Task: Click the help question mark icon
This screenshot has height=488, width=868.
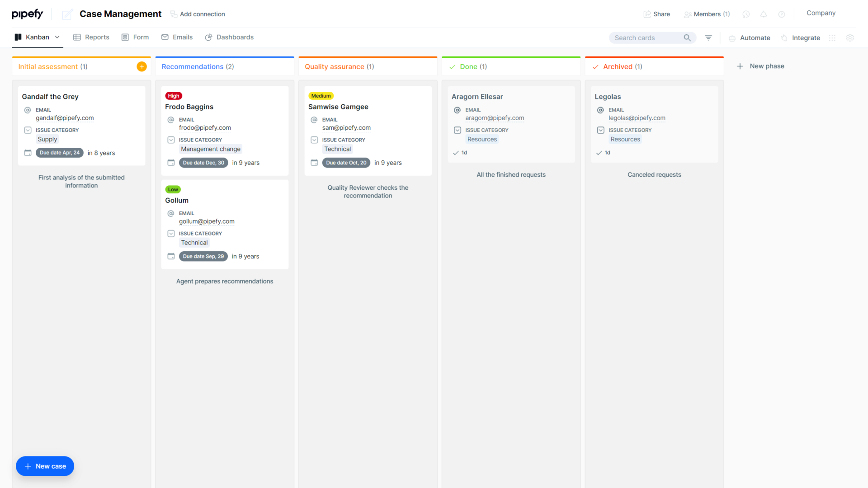Action: click(782, 14)
